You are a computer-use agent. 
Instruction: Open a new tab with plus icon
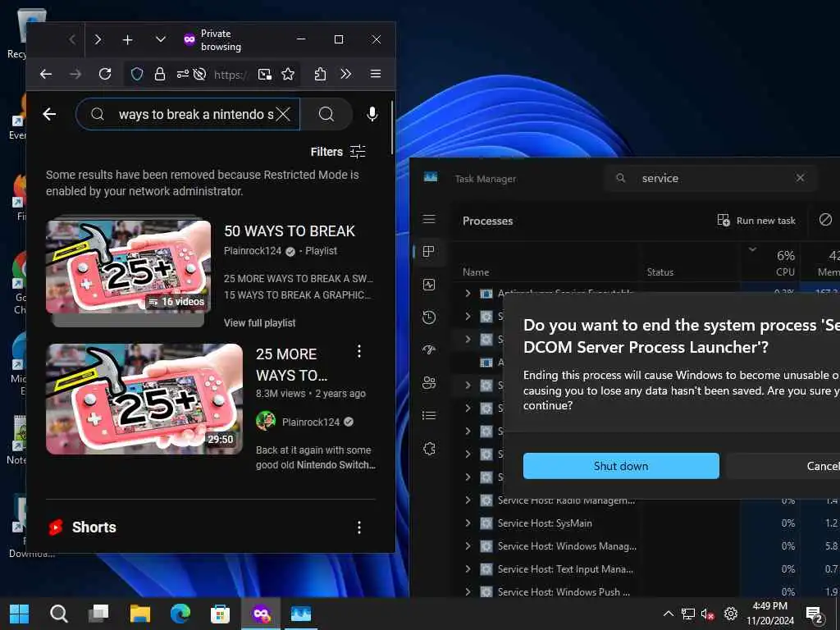coord(127,39)
